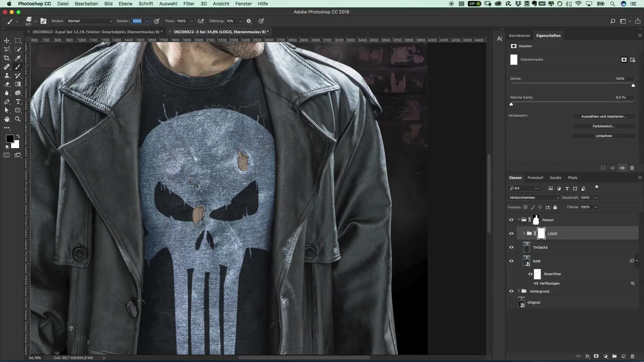644x362 pixels.
Task: Open smoothing options gear icon
Action: tap(249, 21)
